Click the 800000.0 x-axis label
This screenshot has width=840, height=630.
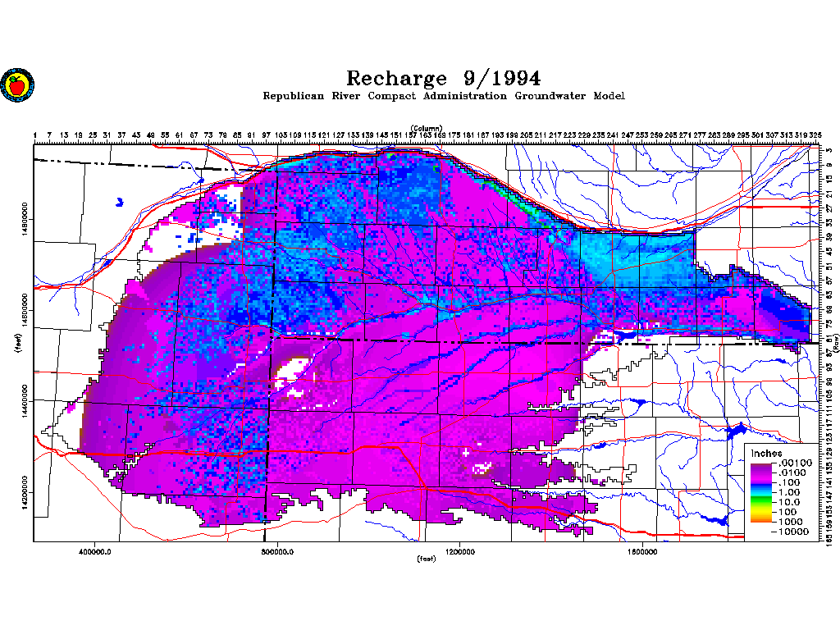pyautogui.click(x=278, y=551)
